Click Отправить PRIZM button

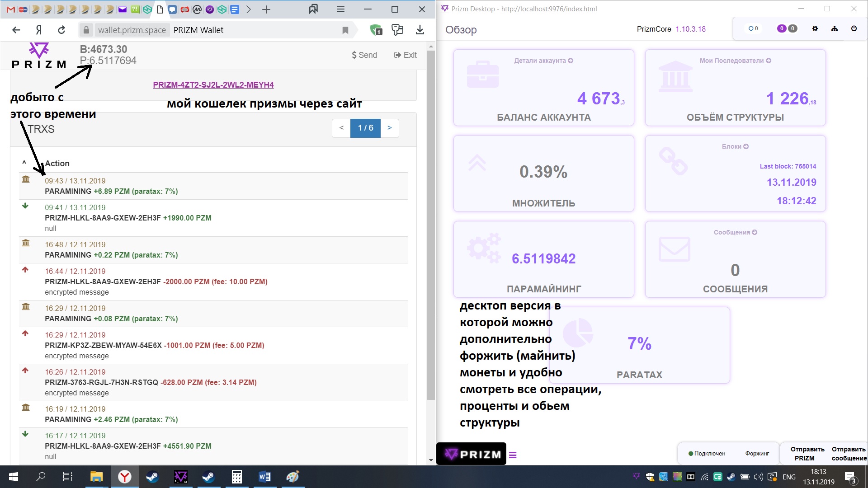(807, 454)
